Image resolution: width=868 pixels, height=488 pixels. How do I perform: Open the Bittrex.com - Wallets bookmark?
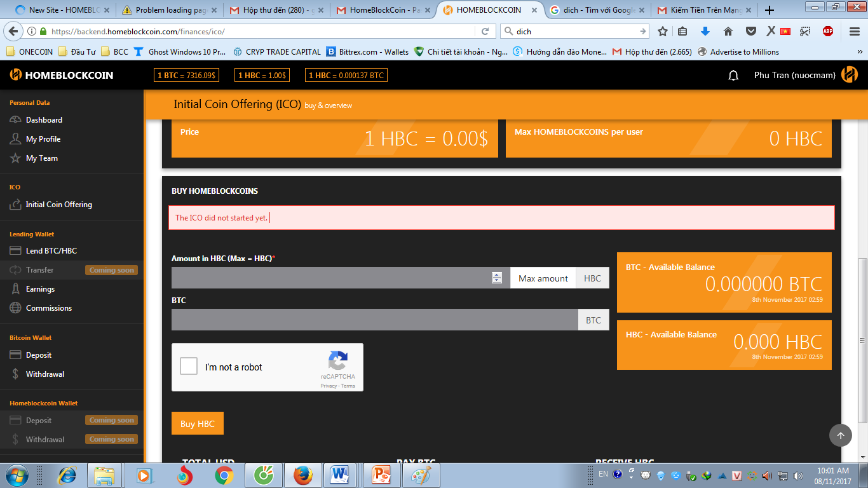[367, 52]
